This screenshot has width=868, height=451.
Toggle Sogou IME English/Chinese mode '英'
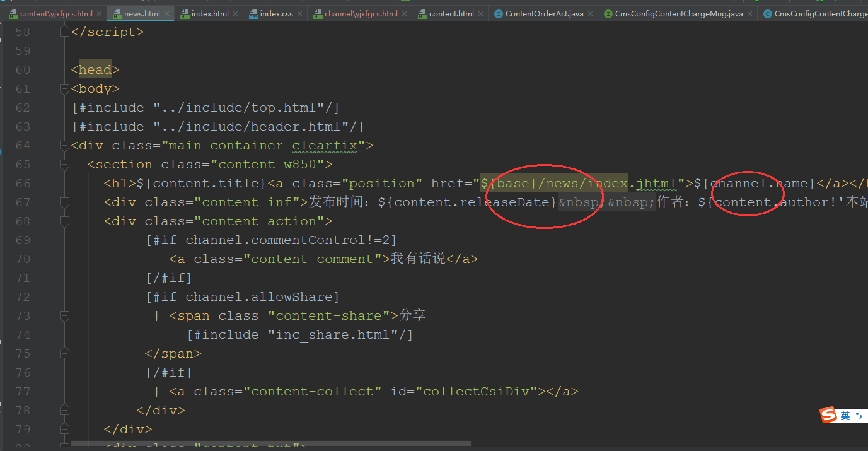pyautogui.click(x=845, y=415)
